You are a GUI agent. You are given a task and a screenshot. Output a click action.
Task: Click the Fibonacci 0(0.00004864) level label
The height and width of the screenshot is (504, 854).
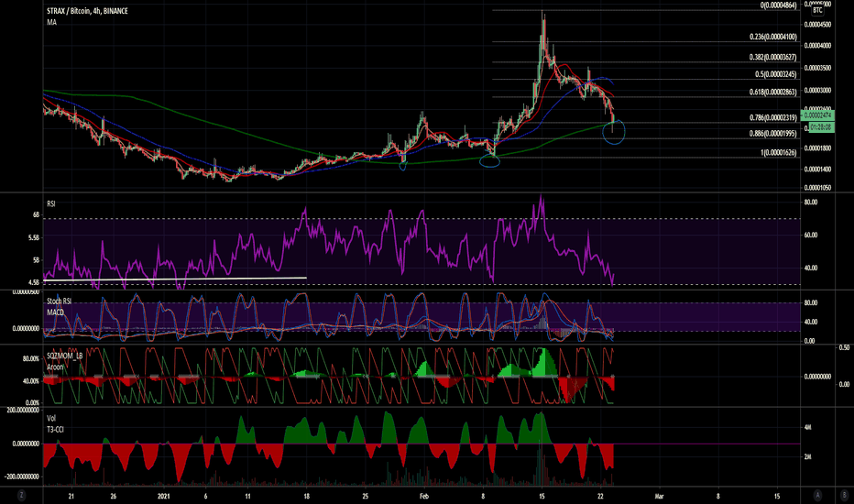[779, 5]
